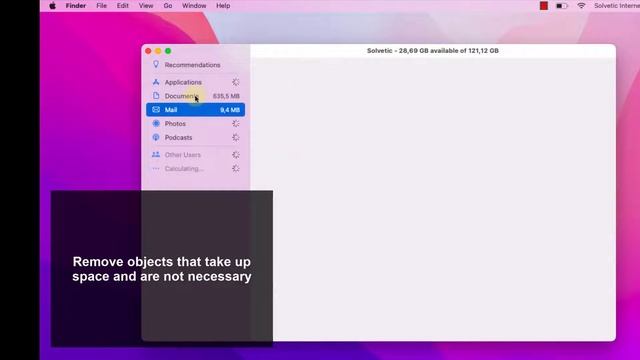Click the Other Users people icon
Viewport: 640px width, 360px height.
click(x=156, y=155)
